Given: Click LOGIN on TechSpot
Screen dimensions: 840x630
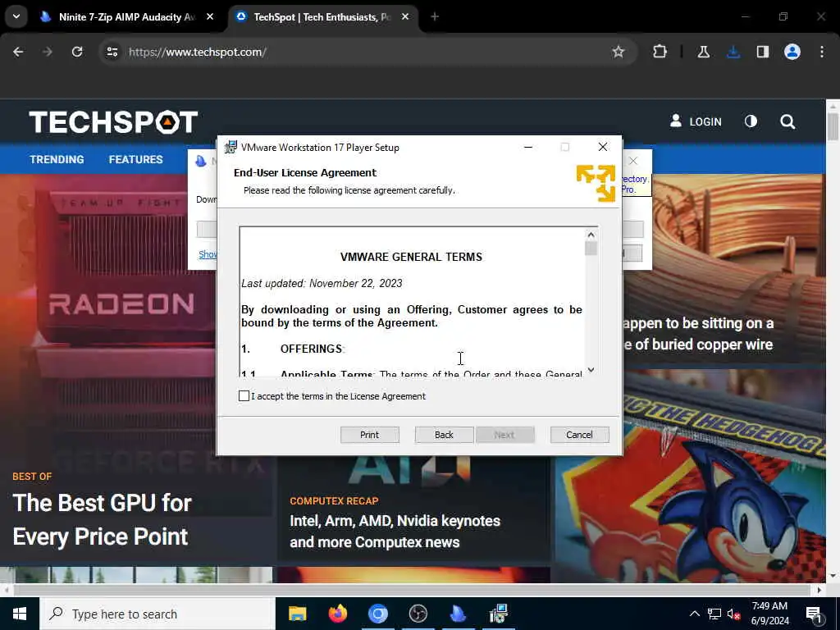Looking at the screenshot, I should pos(696,121).
